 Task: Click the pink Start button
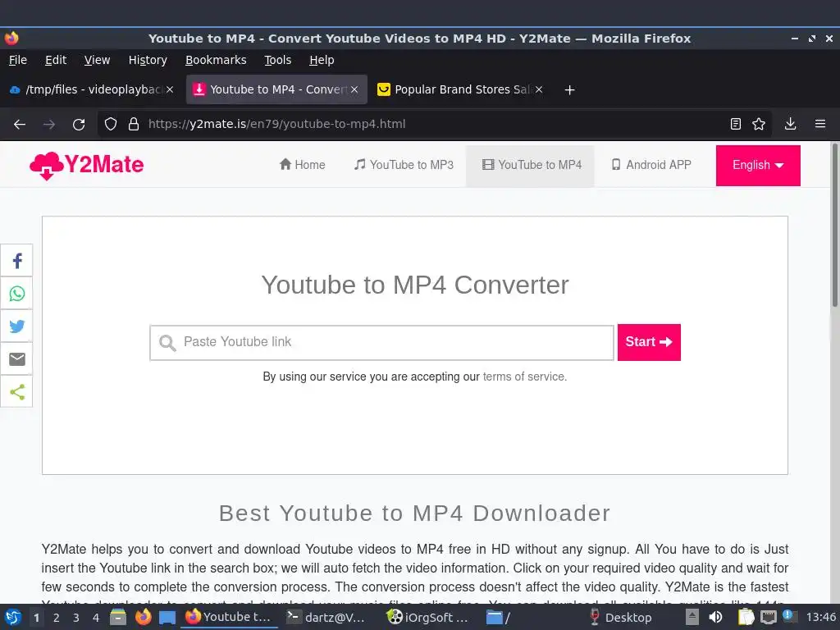tap(649, 342)
